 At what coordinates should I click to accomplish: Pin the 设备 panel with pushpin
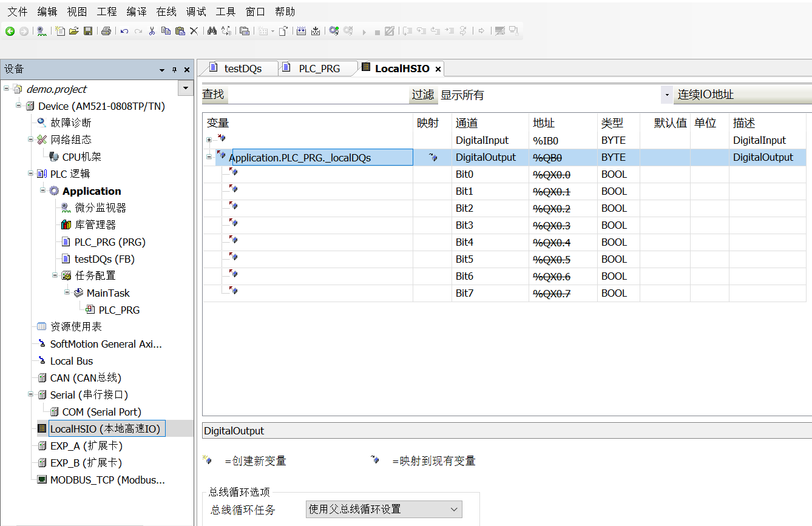(x=174, y=70)
